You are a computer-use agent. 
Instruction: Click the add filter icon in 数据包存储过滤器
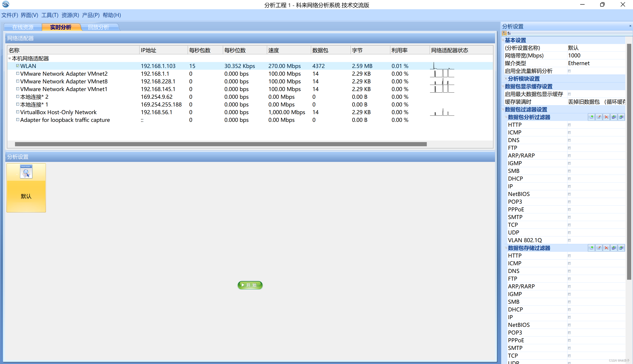(x=591, y=248)
